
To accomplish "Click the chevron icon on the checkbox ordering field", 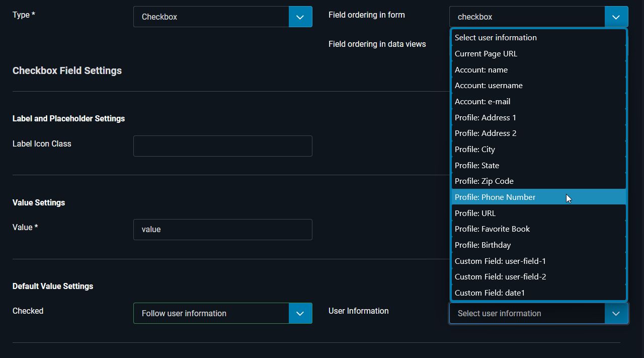I will (x=616, y=17).
